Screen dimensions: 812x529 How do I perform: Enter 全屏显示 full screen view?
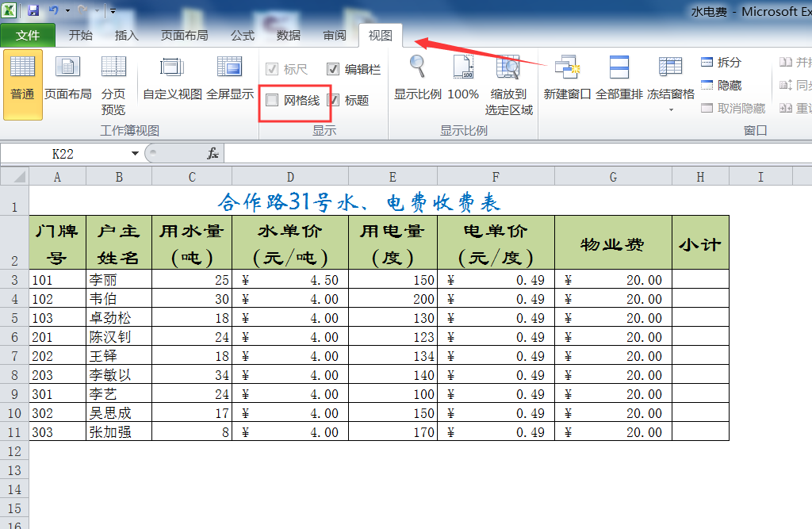230,82
